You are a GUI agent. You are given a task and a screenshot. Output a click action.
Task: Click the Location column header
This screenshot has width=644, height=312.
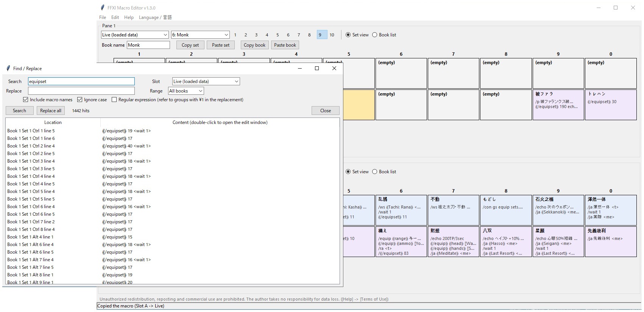click(53, 122)
